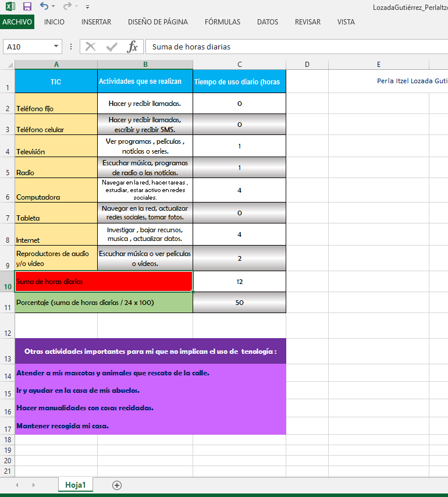448x497 pixels.
Task: Select row 13 header
Action: [x=8, y=351]
